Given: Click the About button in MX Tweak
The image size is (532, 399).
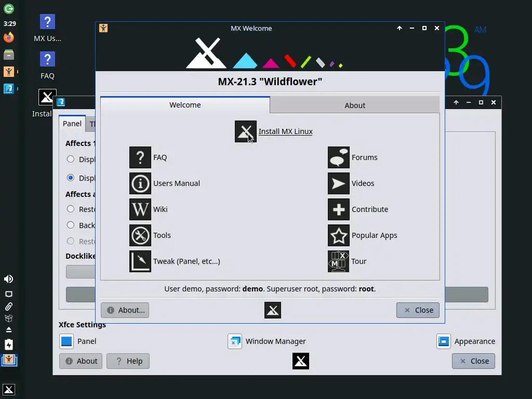Looking at the screenshot, I should click(81, 361).
